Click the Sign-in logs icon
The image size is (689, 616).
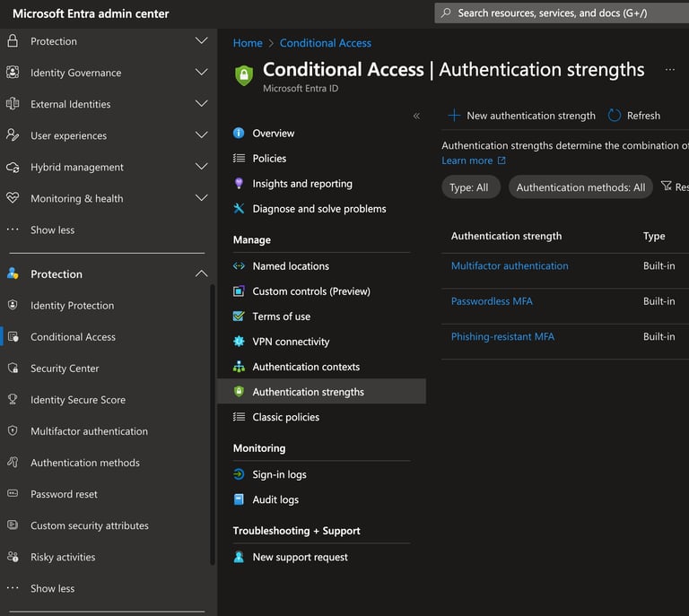[239, 474]
